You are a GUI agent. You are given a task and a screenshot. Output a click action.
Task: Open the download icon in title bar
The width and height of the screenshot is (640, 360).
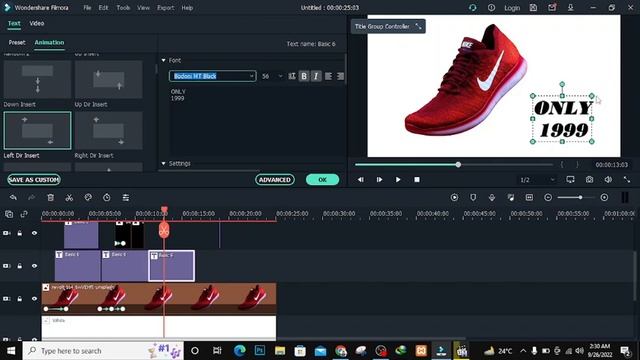[x=571, y=8]
